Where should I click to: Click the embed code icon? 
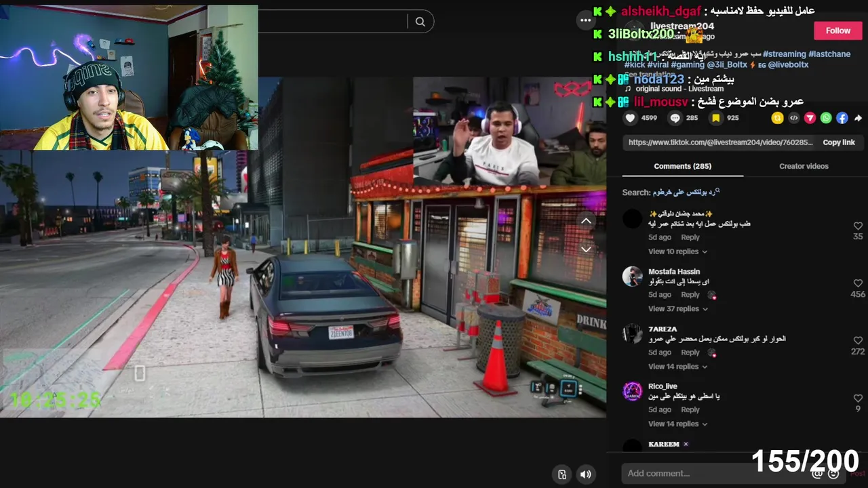[x=793, y=118]
